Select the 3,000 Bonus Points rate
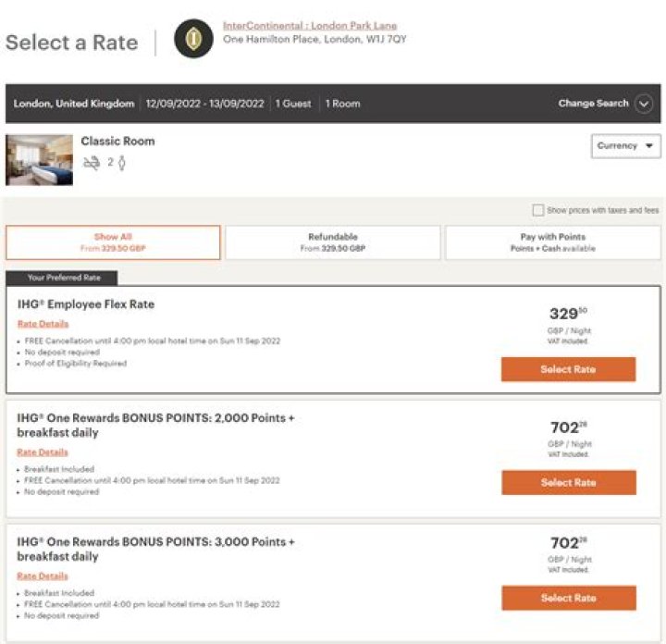This screenshot has height=644, width=666. pos(568,598)
